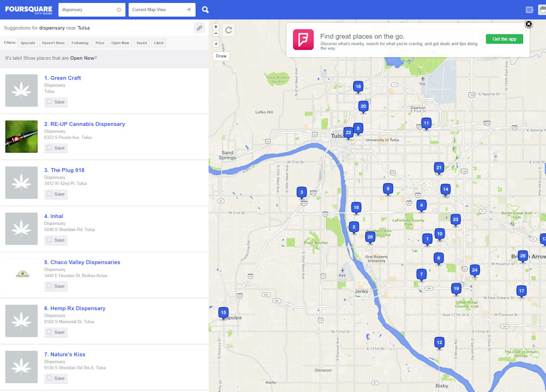Refresh search in this map area
The image size is (546, 392).
(x=229, y=30)
